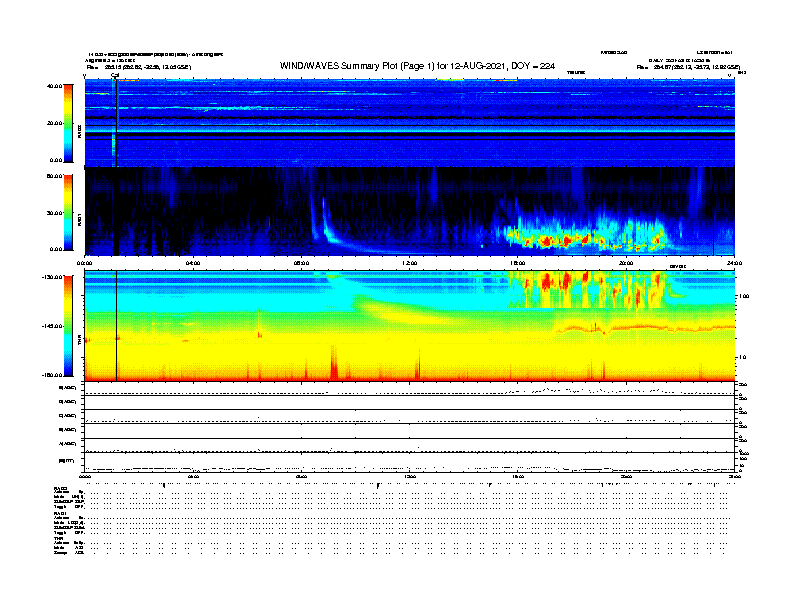Click the black vertical calibration line in TNR panel
This screenshot has width=792, height=612.
[117, 326]
